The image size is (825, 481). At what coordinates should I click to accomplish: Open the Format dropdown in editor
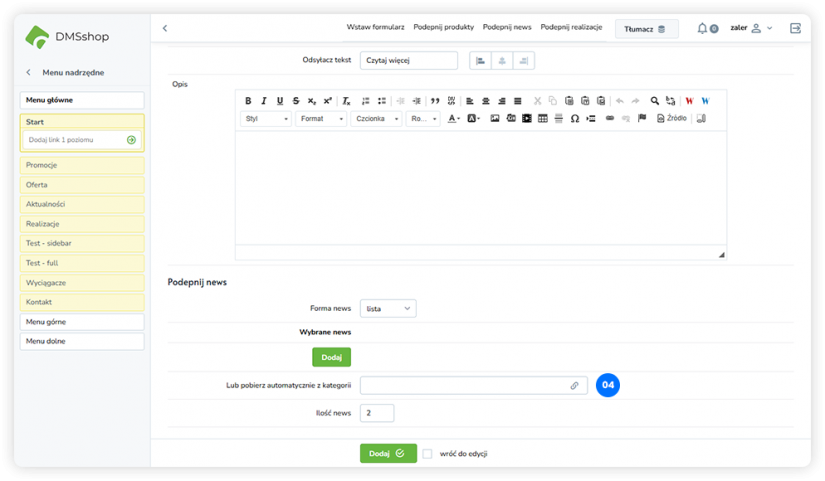point(321,119)
